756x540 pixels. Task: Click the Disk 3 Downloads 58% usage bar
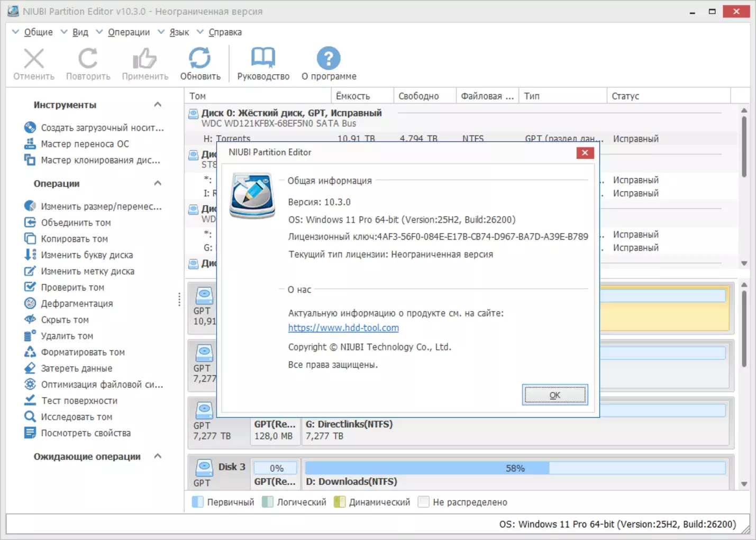tap(515, 468)
